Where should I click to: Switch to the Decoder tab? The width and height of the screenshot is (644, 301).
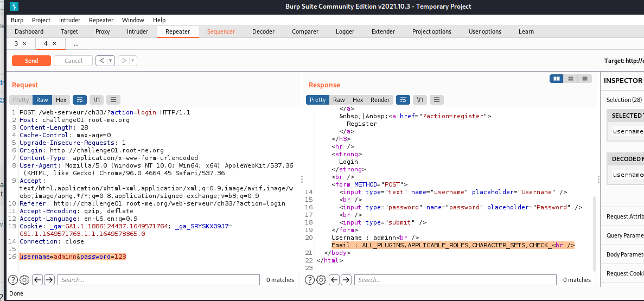click(263, 31)
